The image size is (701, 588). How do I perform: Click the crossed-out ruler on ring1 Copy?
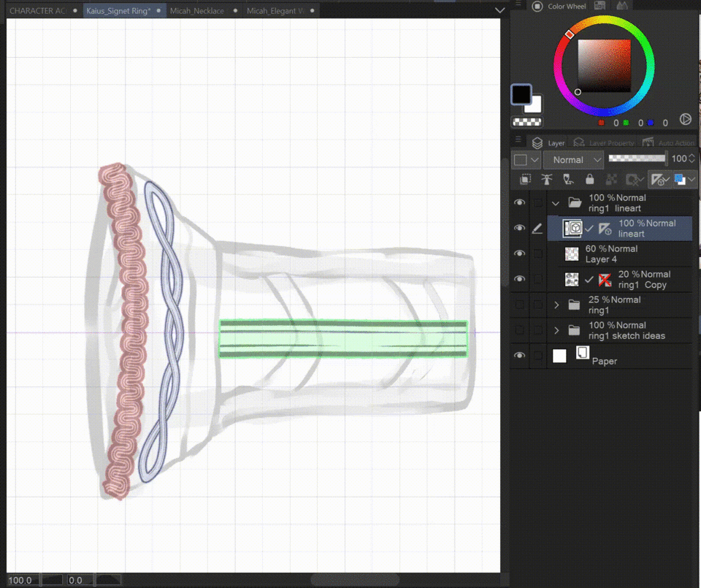click(x=605, y=280)
